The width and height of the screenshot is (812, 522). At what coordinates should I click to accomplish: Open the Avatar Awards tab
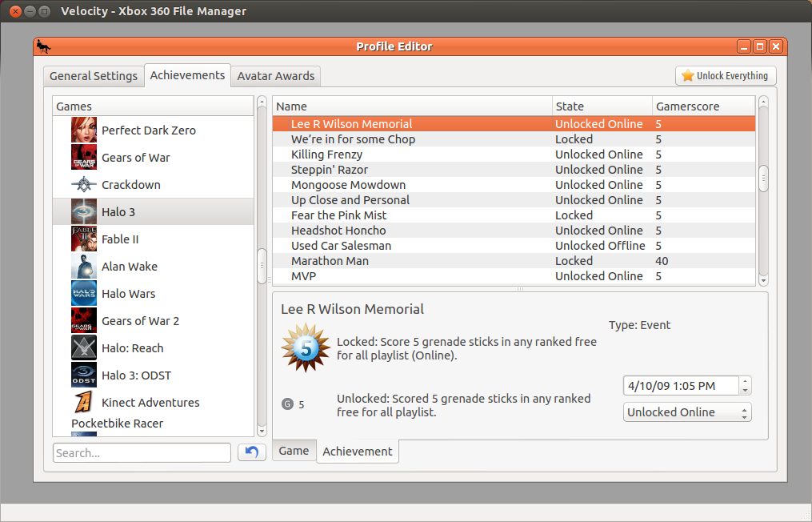(x=275, y=76)
